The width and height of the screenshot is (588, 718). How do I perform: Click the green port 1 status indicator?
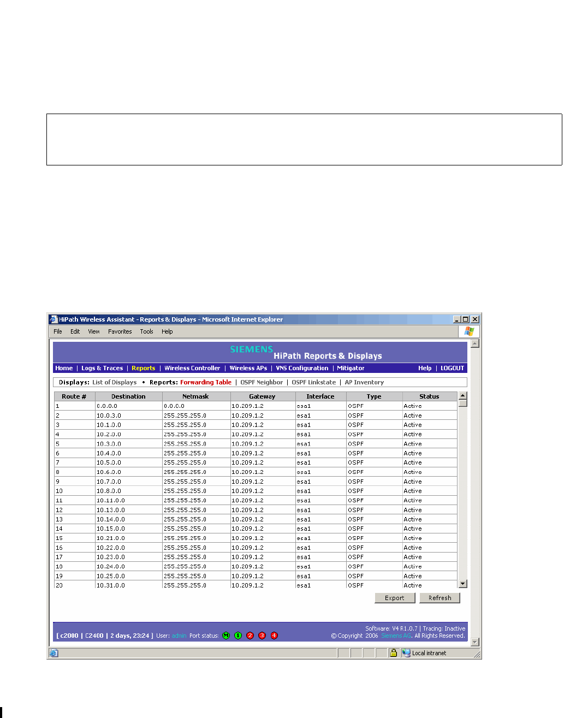click(x=238, y=636)
